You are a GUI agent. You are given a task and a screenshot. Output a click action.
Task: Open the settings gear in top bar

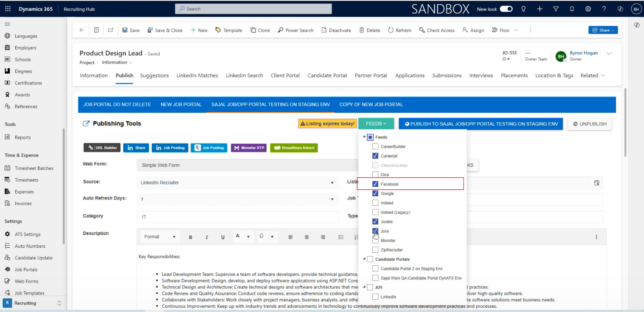point(588,9)
